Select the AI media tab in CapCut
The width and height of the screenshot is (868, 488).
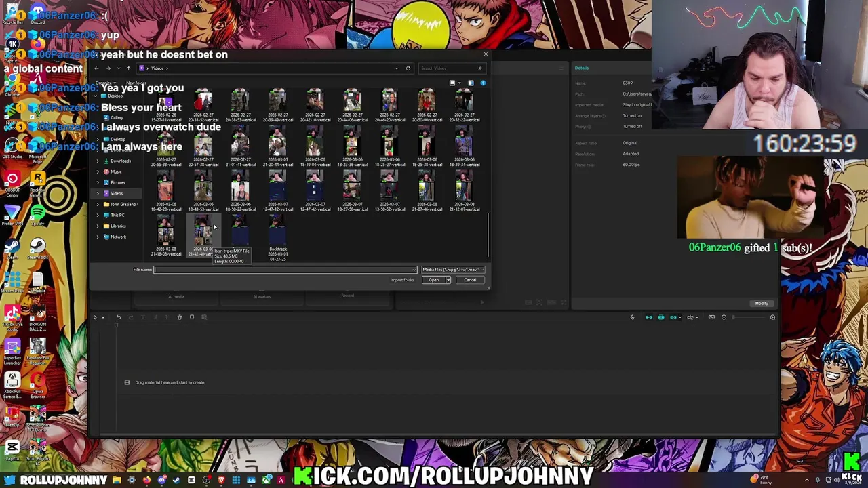coord(176,296)
